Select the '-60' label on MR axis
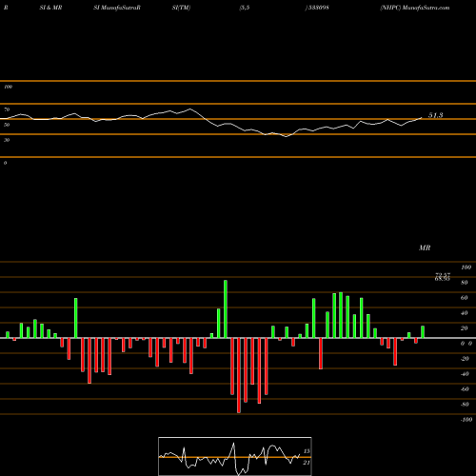 click(x=465, y=389)
